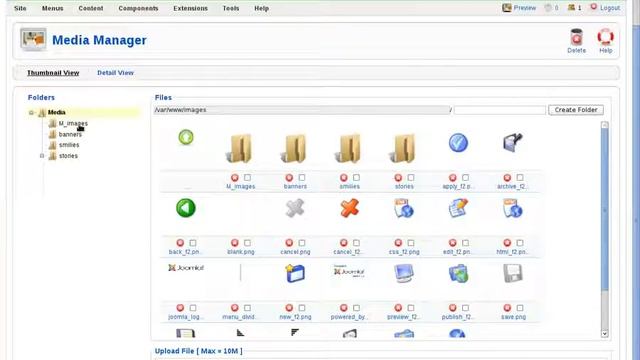Image resolution: width=640 pixels, height=360 pixels.
Task: Click the Preview icon in top bar
Action: point(507,7)
